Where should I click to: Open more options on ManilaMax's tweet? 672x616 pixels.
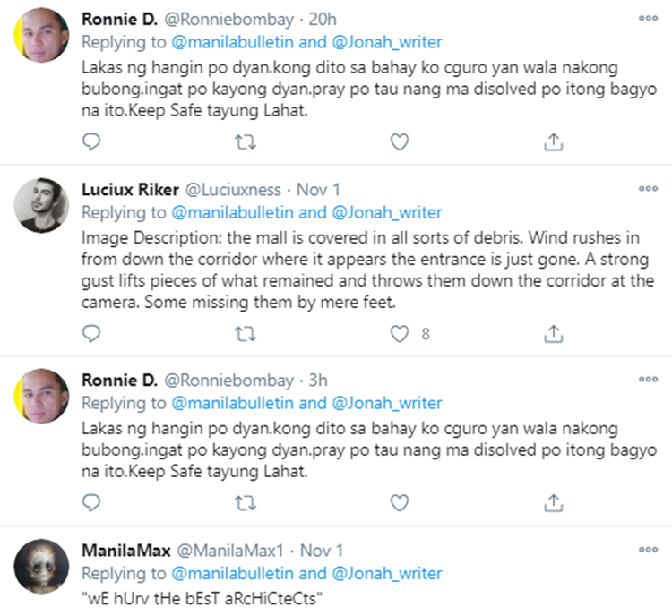tap(648, 550)
